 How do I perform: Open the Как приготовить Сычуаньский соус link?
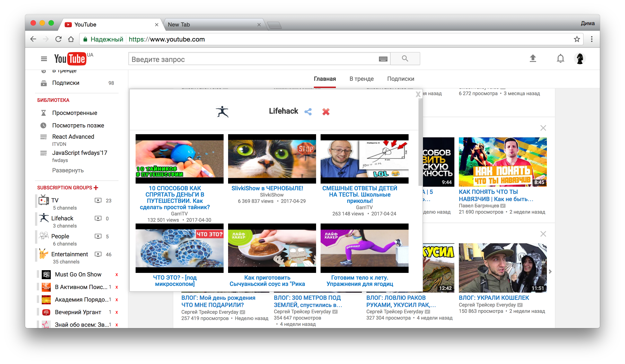tap(267, 281)
